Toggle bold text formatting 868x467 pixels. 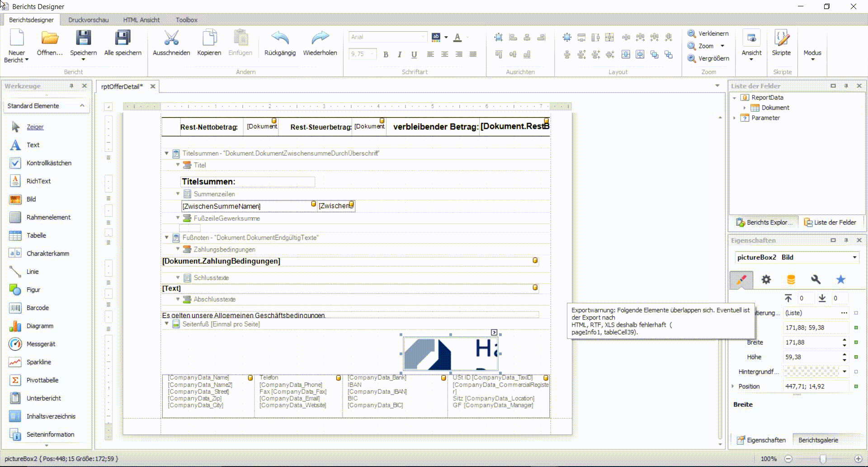tap(386, 54)
